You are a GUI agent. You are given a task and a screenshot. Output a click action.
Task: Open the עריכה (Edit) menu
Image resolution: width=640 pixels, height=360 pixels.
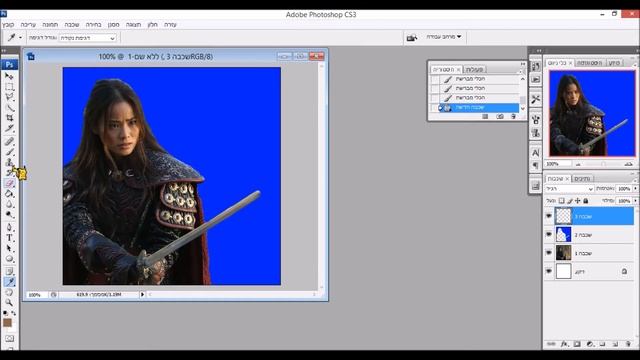click(x=28, y=25)
